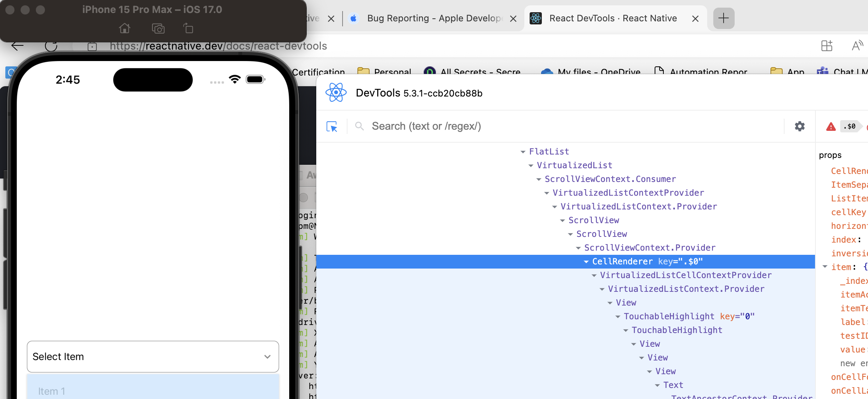Image resolution: width=868 pixels, height=399 pixels.
Task: Open DevTools settings gear
Action: (x=800, y=126)
